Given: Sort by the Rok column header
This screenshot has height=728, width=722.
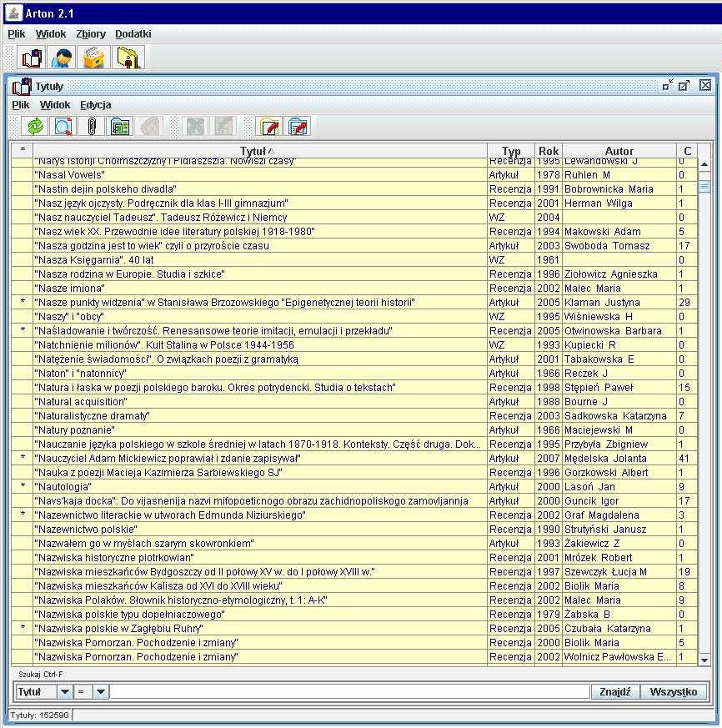Looking at the screenshot, I should click(x=549, y=151).
